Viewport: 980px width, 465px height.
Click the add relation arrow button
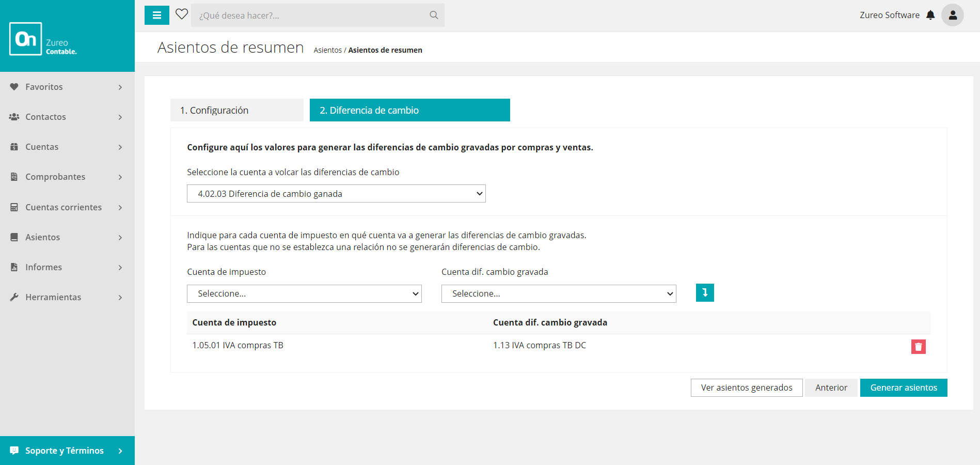[x=704, y=293]
